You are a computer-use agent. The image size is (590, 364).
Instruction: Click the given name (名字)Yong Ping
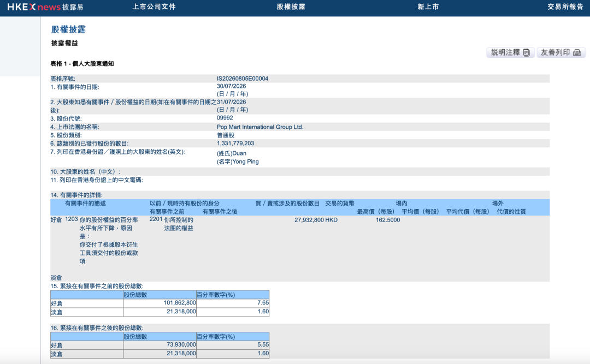238,162
